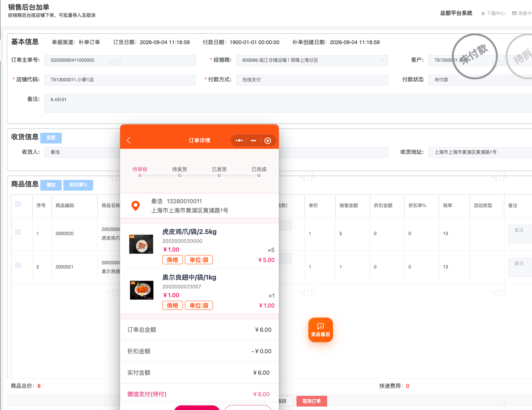Open the mini-program three-dot menu

tap(239, 140)
